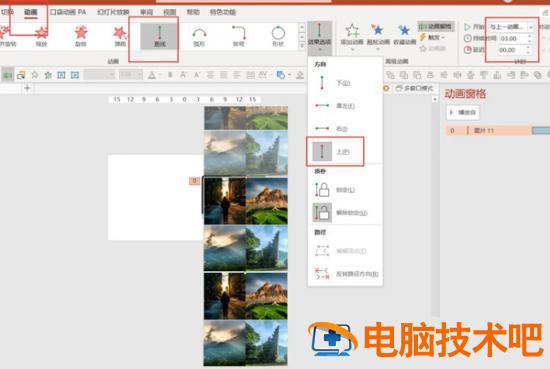This screenshot has height=369, width=550.
Task: Open the 视图 view tab
Action: click(x=169, y=12)
